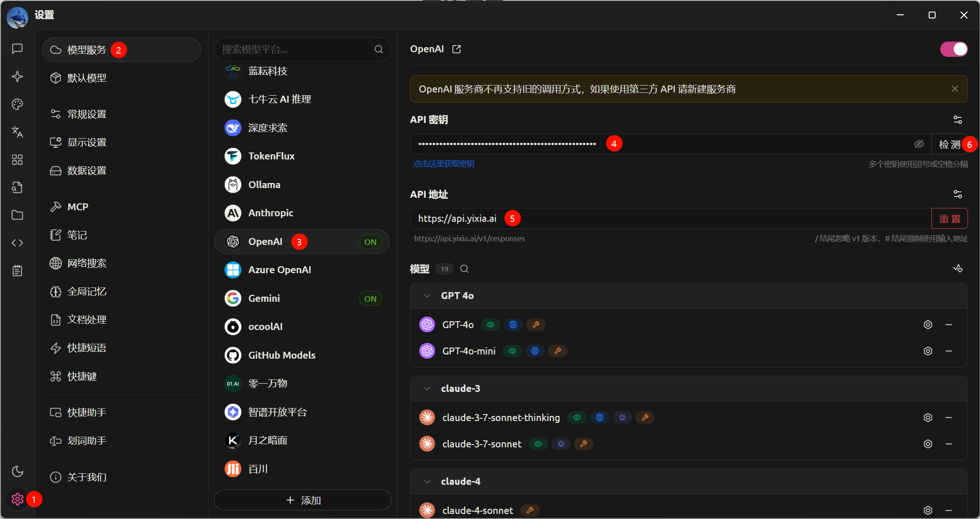Viewport: 980px width, 519px height.
Task: Open the paintings palette icon in the left sidebar
Action: pyautogui.click(x=18, y=104)
